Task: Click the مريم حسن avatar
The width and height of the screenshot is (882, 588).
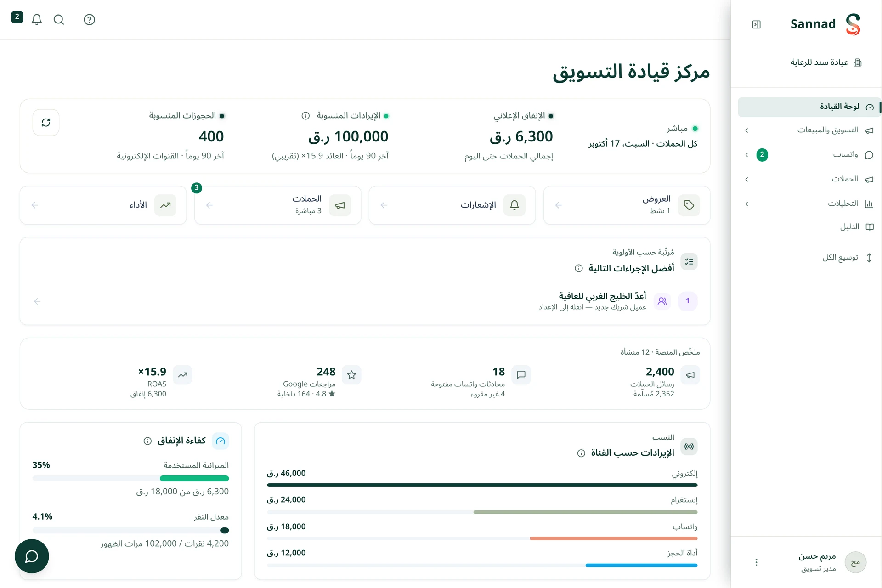Action: point(855,562)
